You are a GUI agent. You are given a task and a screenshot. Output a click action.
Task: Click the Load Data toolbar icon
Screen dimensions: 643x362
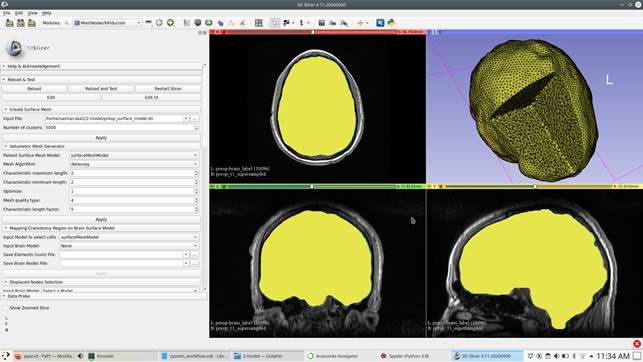click(9, 23)
